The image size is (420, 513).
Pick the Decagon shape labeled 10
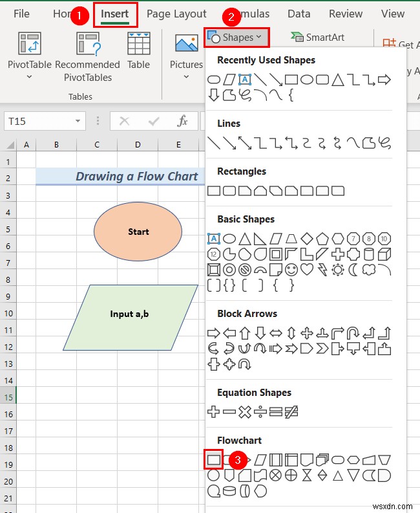coord(384,239)
